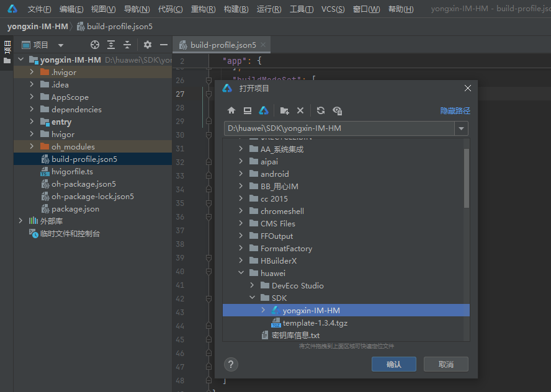Viewport: 551px width, 392px height.
Task: Toggle show hidden files icon in dialog
Action: pyautogui.click(x=338, y=110)
